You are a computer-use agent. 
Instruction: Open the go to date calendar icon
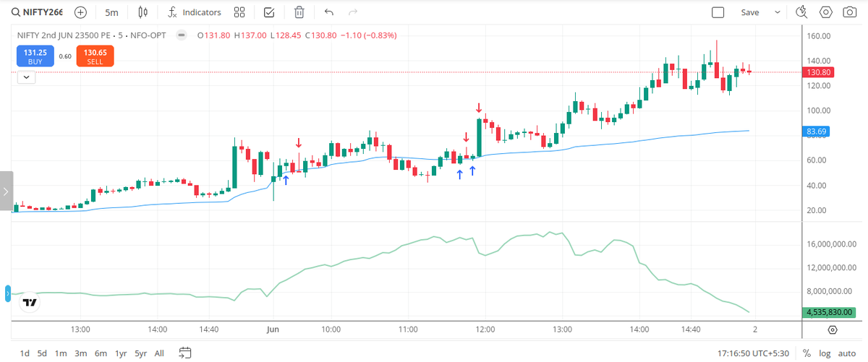[x=184, y=353]
